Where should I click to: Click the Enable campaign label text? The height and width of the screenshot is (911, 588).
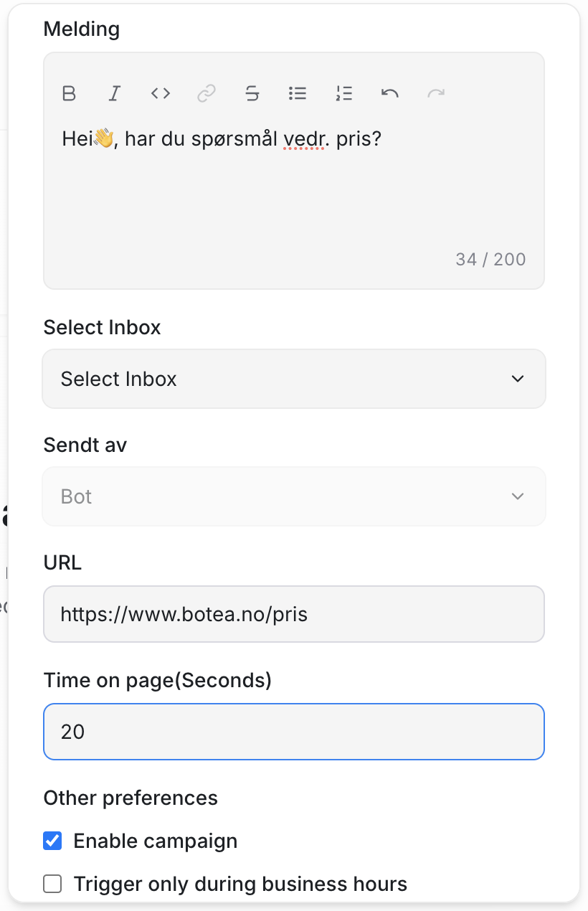coord(155,841)
